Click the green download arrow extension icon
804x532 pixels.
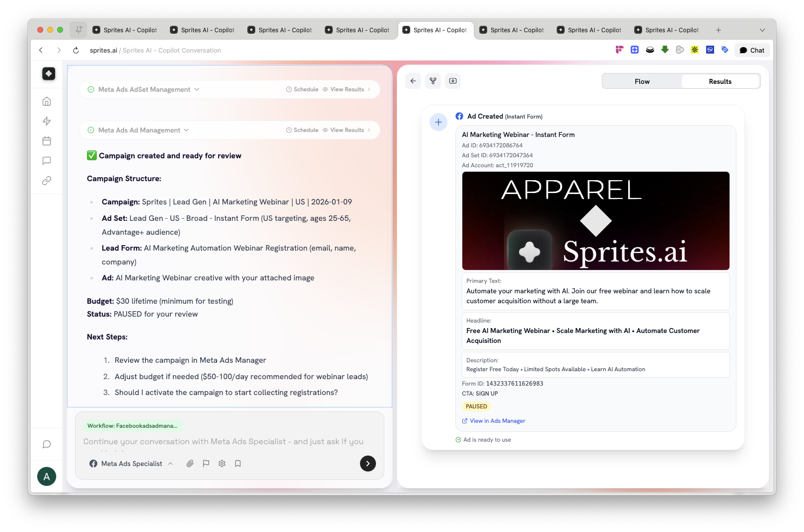point(665,50)
